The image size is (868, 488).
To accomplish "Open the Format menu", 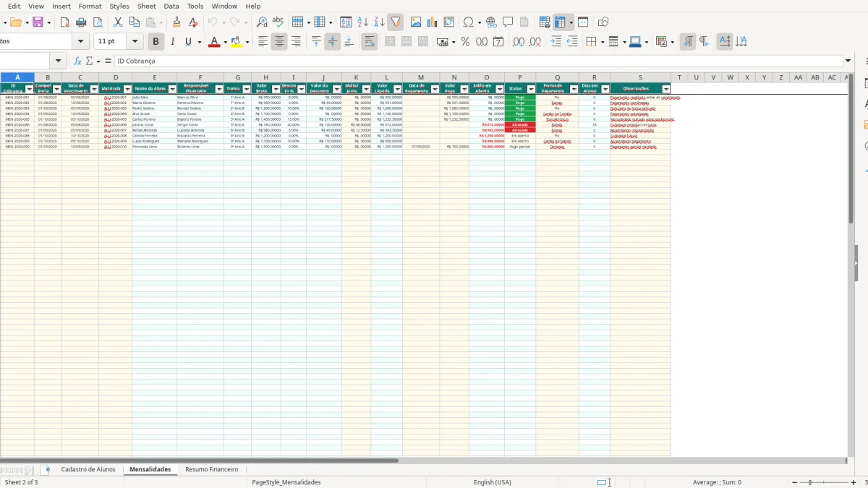I will (x=90, y=6).
